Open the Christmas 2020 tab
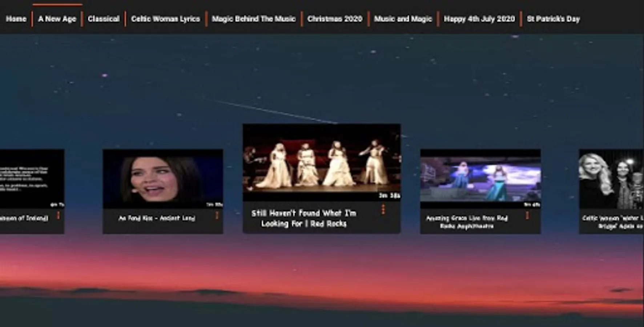This screenshot has height=327, width=644. 335,19
